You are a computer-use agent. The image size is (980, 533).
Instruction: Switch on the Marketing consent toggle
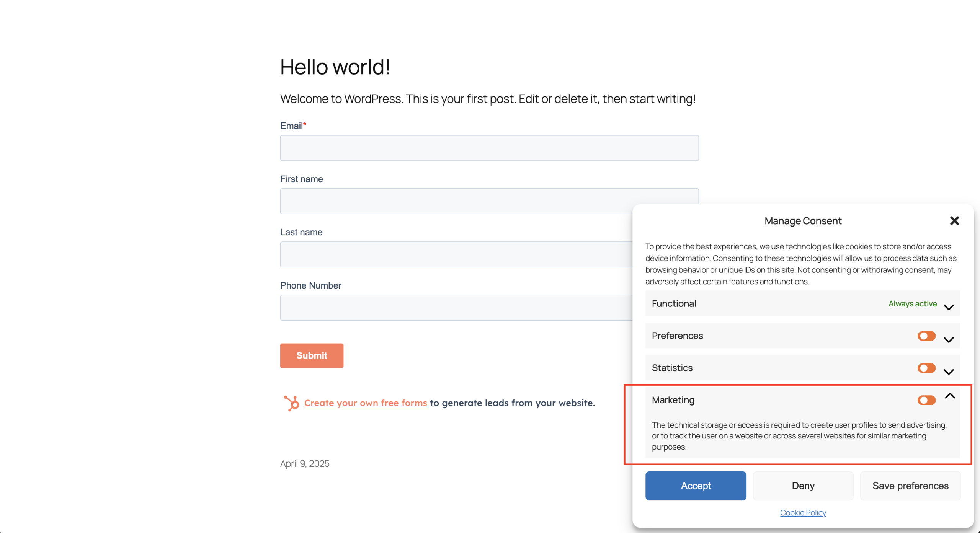(x=926, y=400)
